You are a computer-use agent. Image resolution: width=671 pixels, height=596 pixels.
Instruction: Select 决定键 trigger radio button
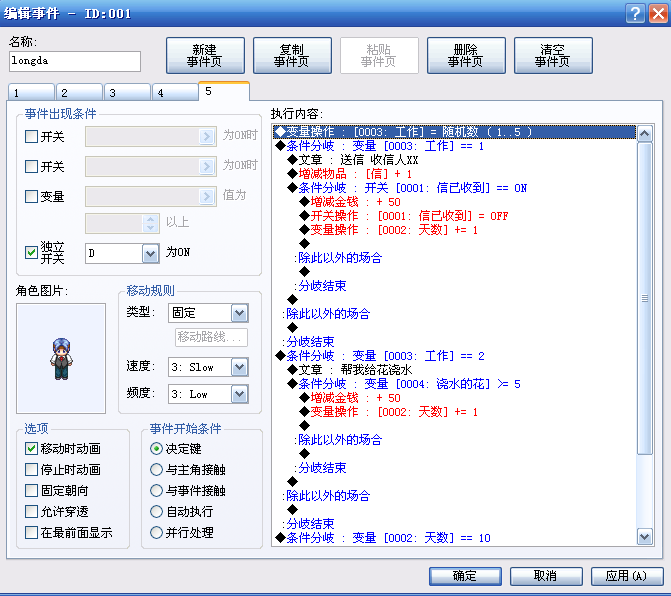156,448
